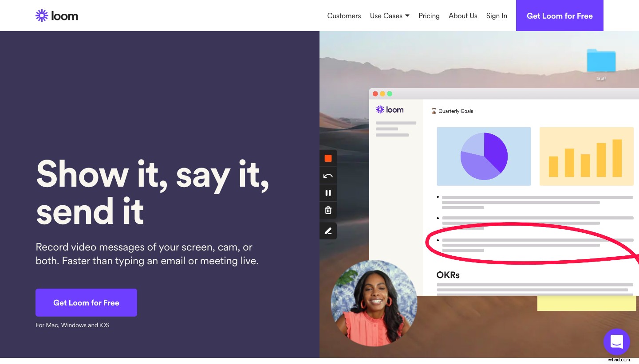Open the About Us page

tap(463, 16)
